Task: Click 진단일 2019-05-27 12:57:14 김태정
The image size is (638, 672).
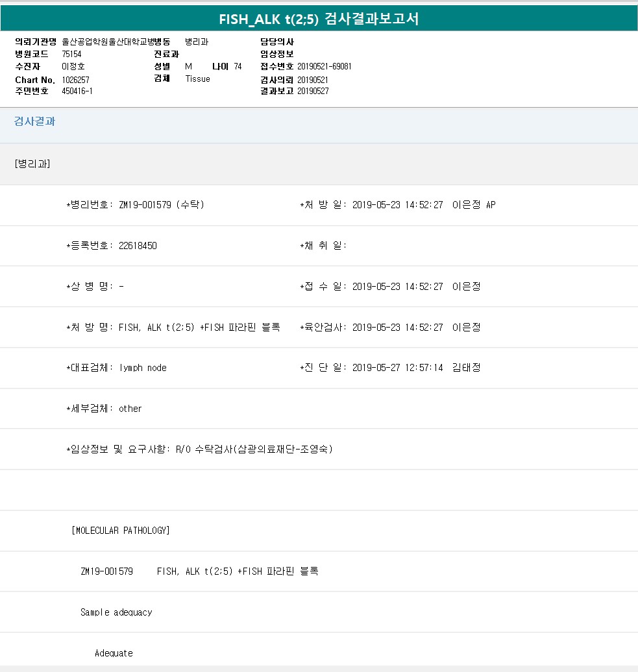Action: pyautogui.click(x=390, y=368)
